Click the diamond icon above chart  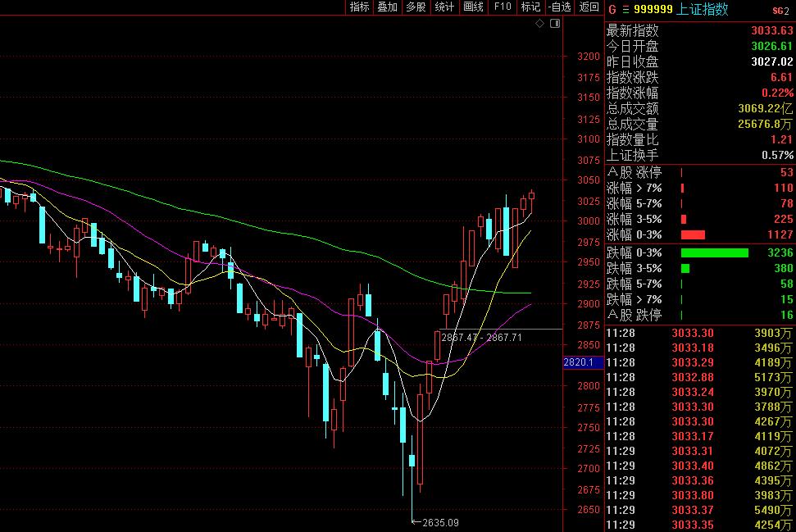[539, 23]
